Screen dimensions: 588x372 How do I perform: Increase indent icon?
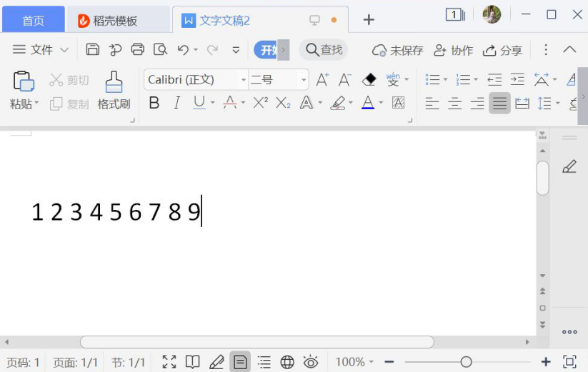click(517, 79)
